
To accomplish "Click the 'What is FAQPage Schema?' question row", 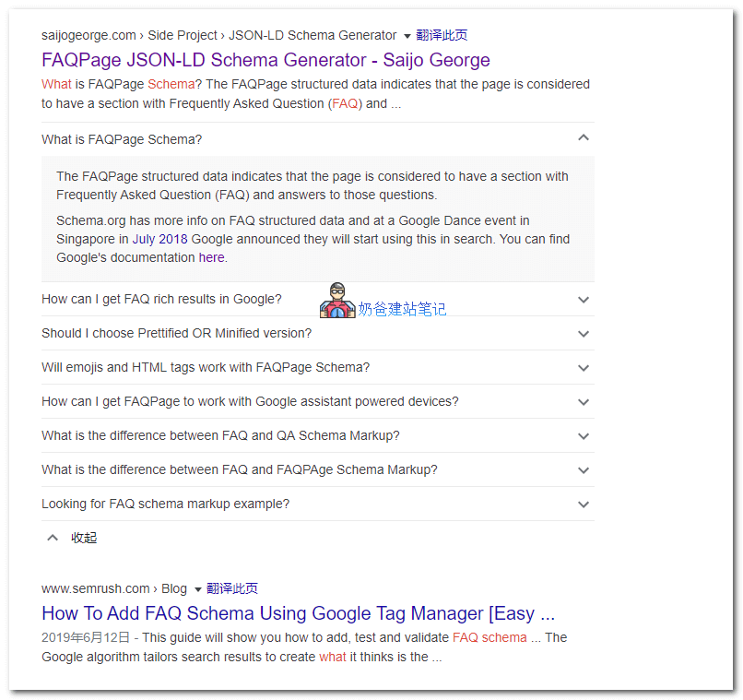I will coord(122,139).
